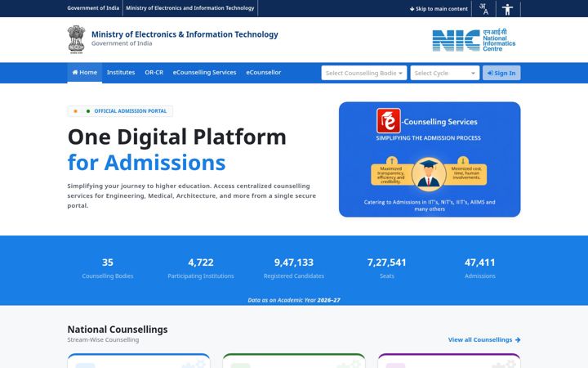This screenshot has width=588, height=368.
Task: Click the Data as on Academic Year 2026-27 text
Action: click(294, 300)
